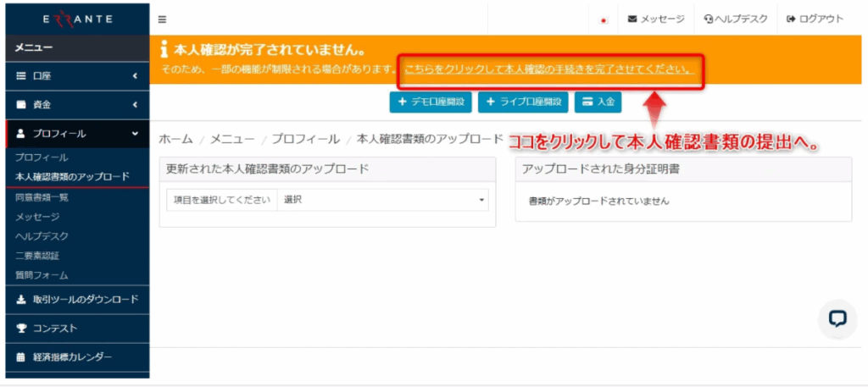Click 本人確認が完了されていません banner heading
The image size is (868, 387).
pyautogui.click(x=269, y=51)
